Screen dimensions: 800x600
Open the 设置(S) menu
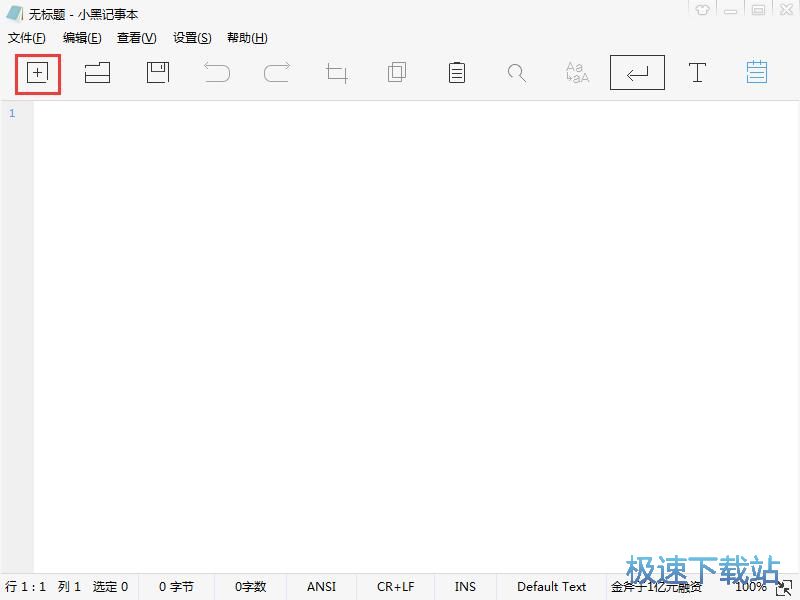[x=192, y=38]
